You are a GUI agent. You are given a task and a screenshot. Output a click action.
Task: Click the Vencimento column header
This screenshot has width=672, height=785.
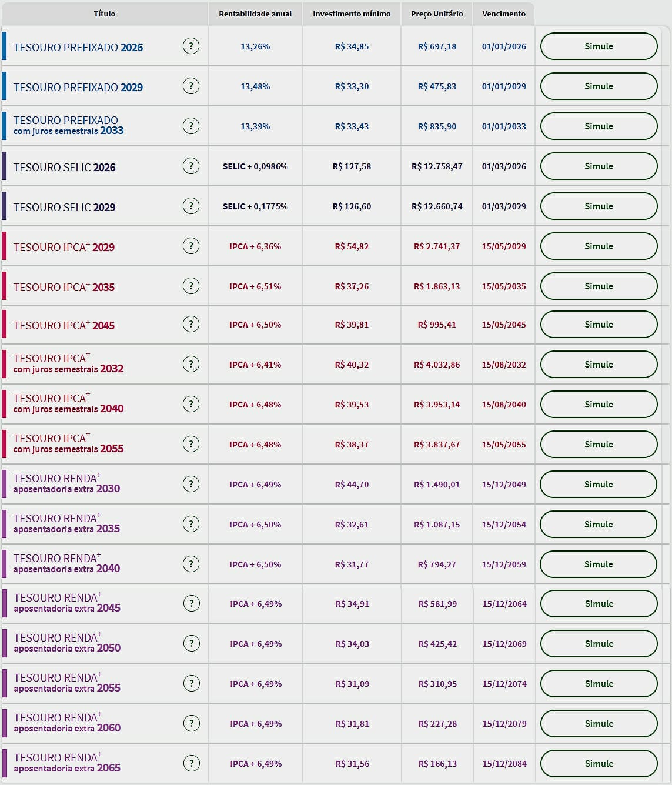pos(503,13)
